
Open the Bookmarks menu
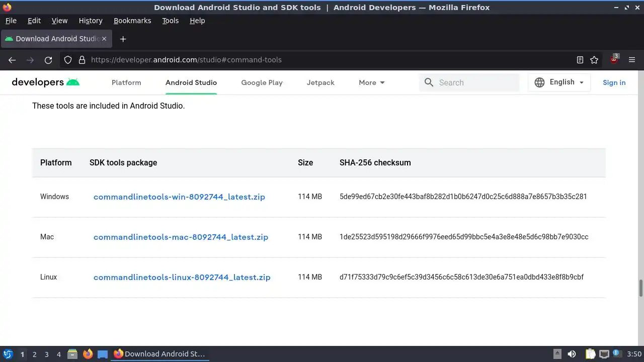click(x=132, y=21)
